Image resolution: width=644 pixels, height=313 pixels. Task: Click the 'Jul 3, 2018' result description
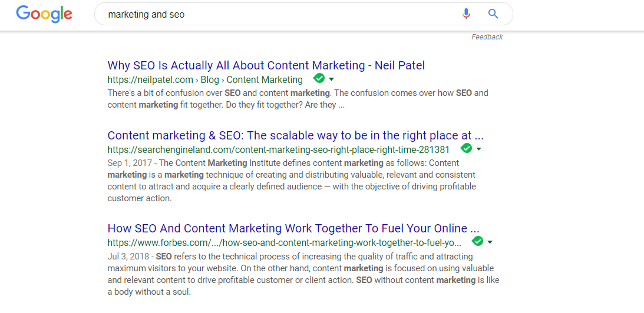[x=302, y=274]
